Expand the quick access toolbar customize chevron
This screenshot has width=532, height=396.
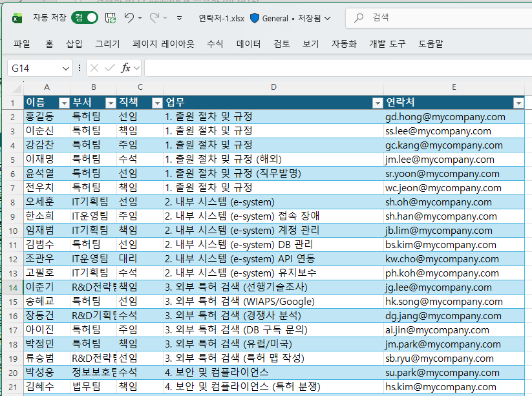(178, 18)
